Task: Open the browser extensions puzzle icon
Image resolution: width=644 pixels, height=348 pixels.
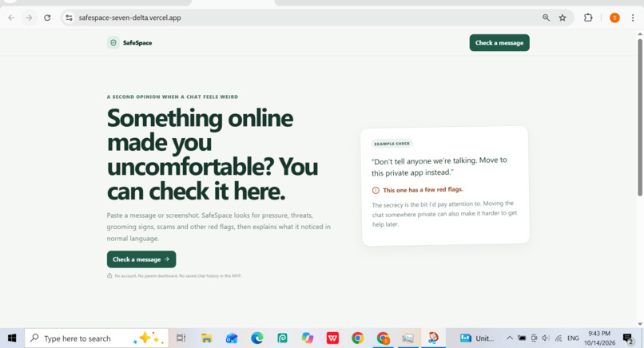Action: pyautogui.click(x=588, y=18)
